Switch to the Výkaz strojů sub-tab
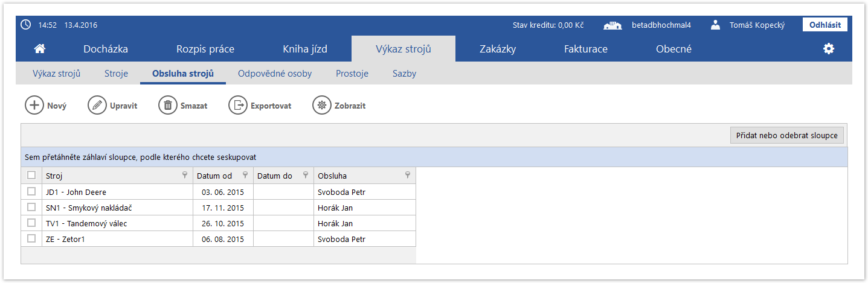This screenshot has height=283, width=868. tap(56, 74)
